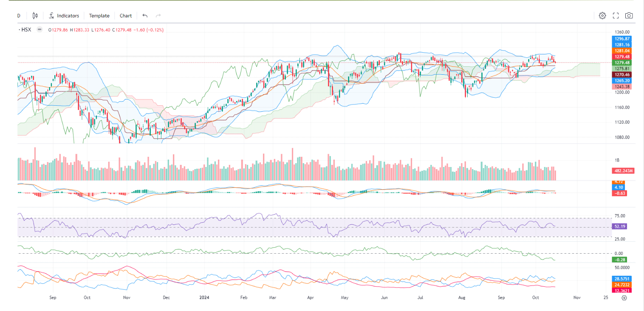
Task: Take a chart snapshot with camera icon
Action: click(629, 16)
